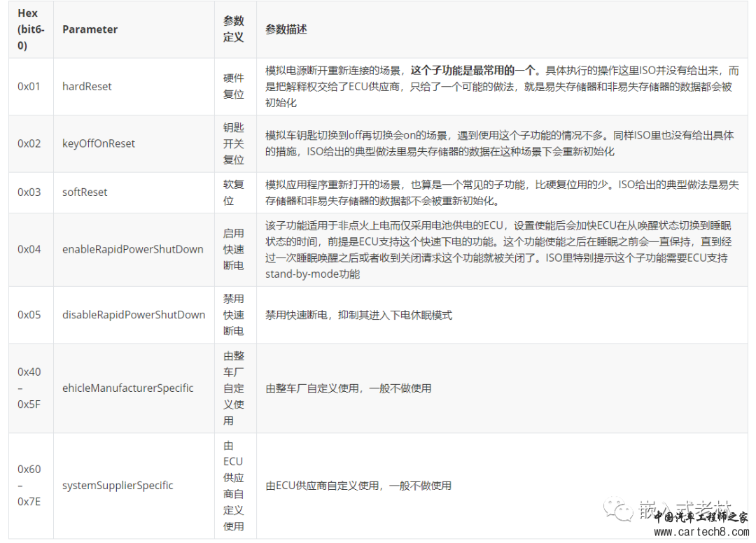Click the hardReset parameter name
Image resolution: width=756 pixels, height=543 pixels.
click(x=87, y=87)
